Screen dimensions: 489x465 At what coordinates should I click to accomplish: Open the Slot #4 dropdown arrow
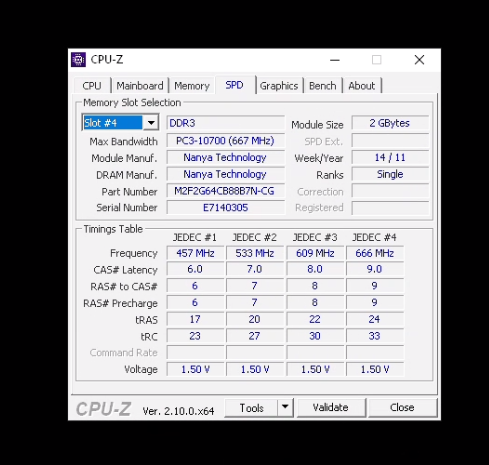[x=151, y=123]
